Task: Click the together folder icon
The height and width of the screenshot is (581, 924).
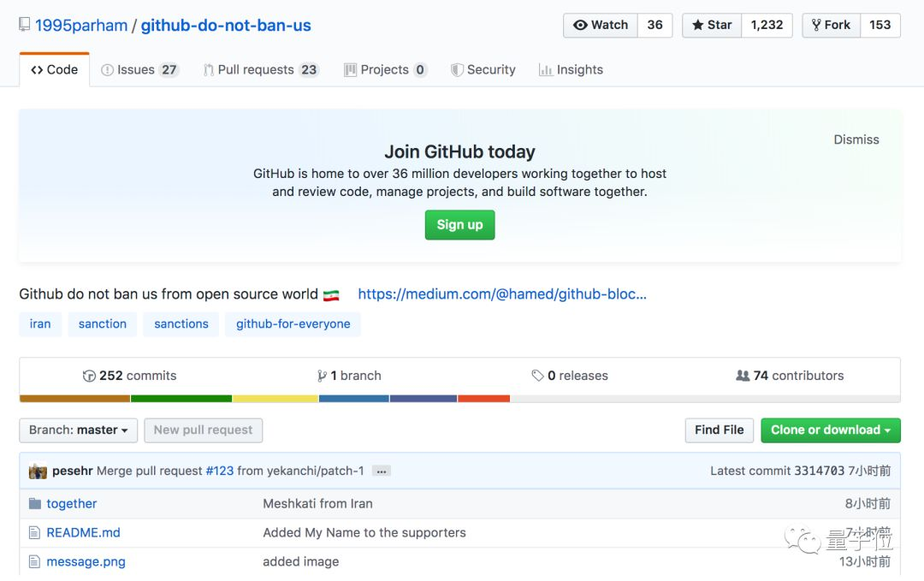Action: point(35,504)
